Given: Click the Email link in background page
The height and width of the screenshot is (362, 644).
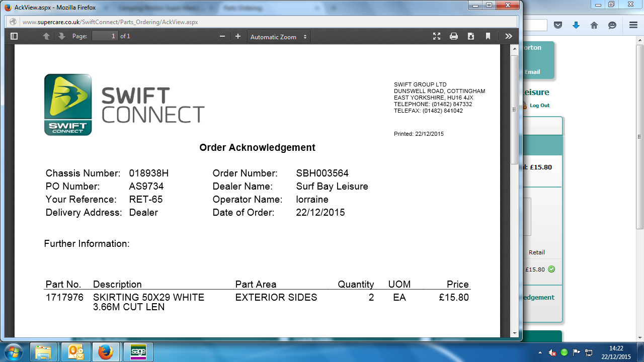Looking at the screenshot, I should (x=532, y=72).
